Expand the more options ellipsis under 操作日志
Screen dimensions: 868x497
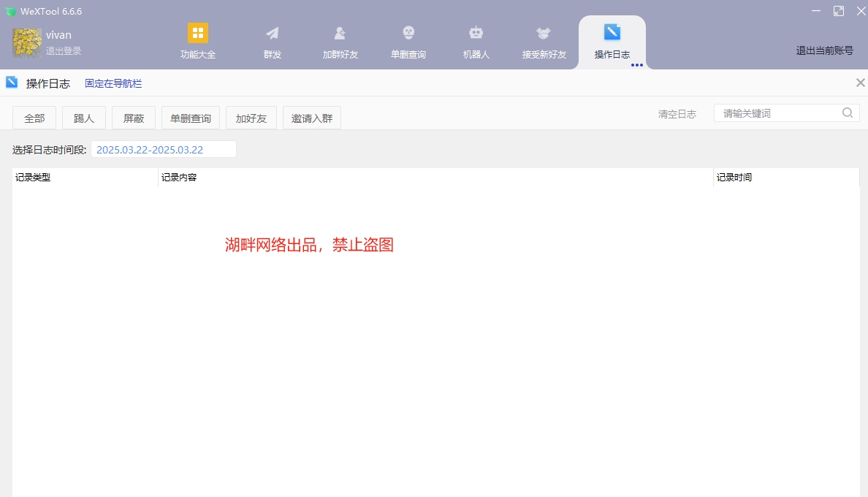pyautogui.click(x=637, y=65)
